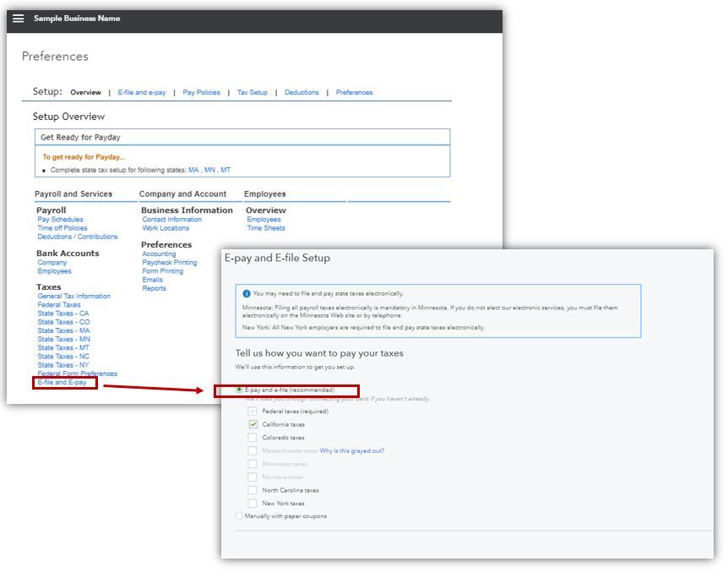This screenshot has width=728, height=578.
Task: Check the New York taxes checkbox
Action: [253, 503]
